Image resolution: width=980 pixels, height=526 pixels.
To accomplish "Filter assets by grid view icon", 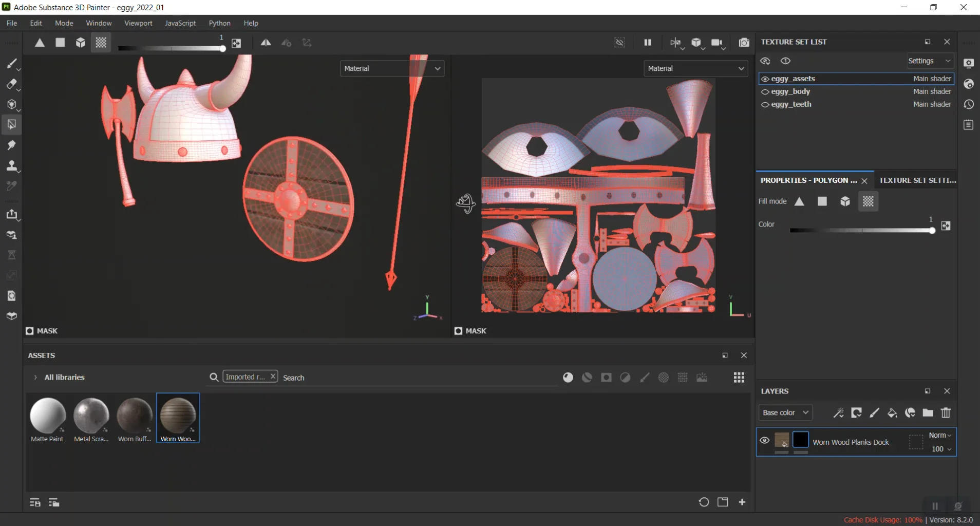I will point(739,378).
